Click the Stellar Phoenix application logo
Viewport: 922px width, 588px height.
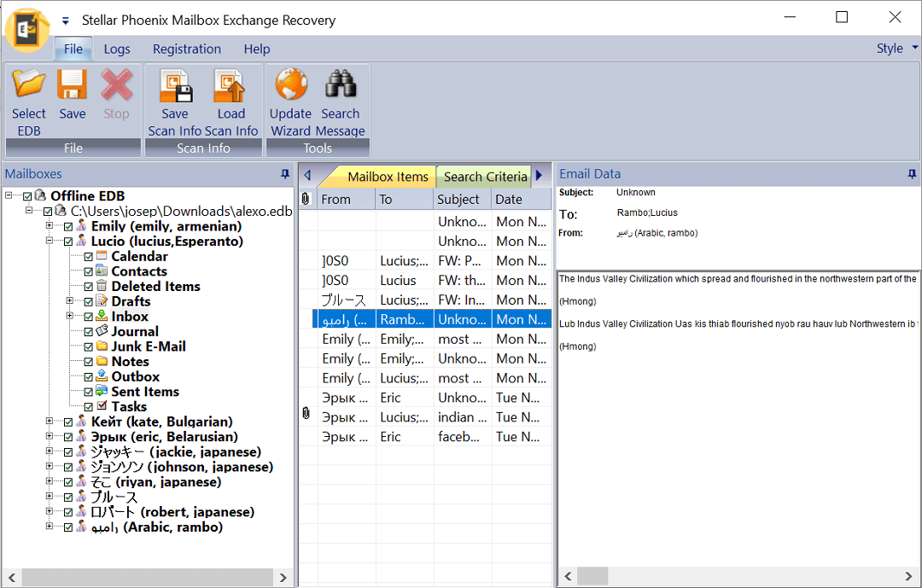pyautogui.click(x=26, y=29)
